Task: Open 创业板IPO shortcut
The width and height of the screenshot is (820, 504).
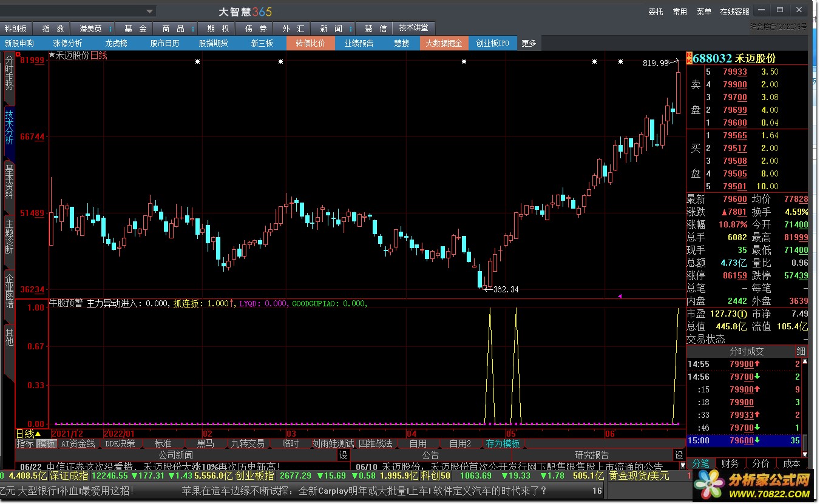Action: click(493, 43)
